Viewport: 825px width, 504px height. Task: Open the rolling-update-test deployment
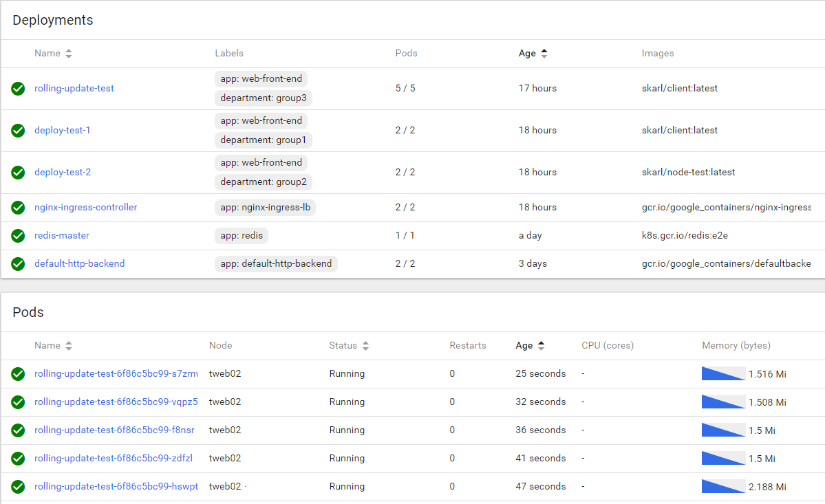click(74, 88)
